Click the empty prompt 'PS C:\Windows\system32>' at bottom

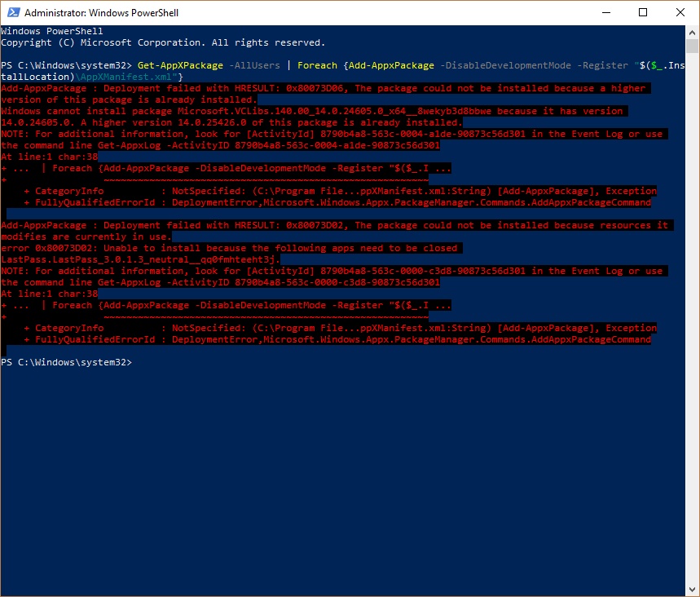(x=67, y=362)
